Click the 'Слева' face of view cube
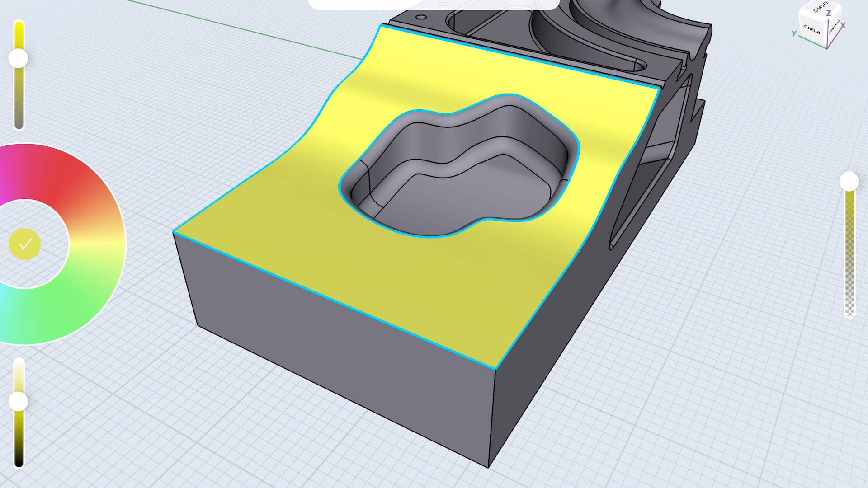The height and width of the screenshot is (488, 868). click(812, 29)
